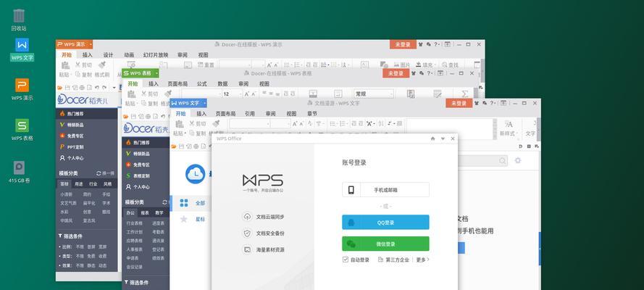Click the blue QQ登录 button
The width and height of the screenshot is (644, 290).
tap(385, 223)
